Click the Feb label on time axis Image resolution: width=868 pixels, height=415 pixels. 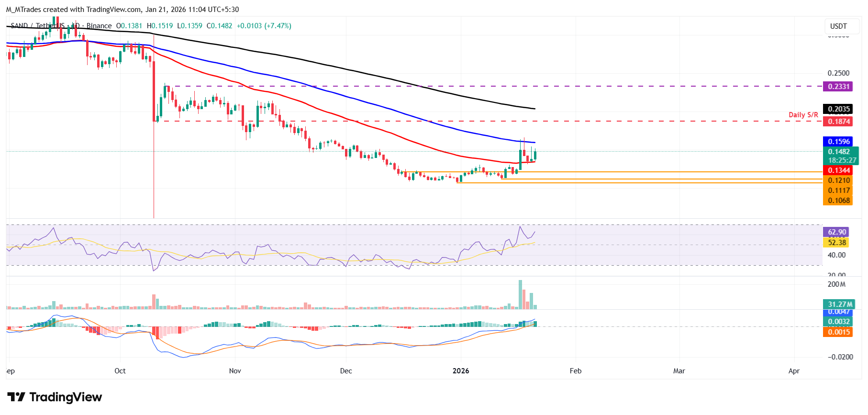pyautogui.click(x=575, y=371)
